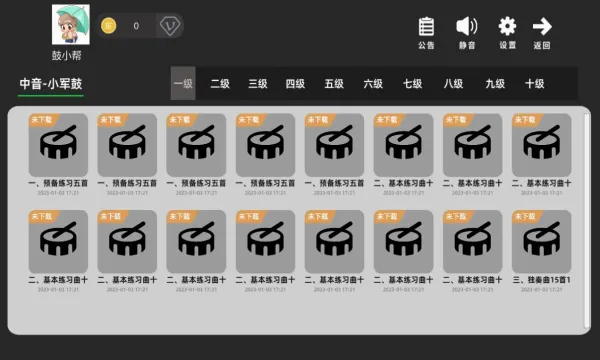Mute sound with the 静音 speaker icon
This screenshot has height=360, width=600.
click(467, 27)
